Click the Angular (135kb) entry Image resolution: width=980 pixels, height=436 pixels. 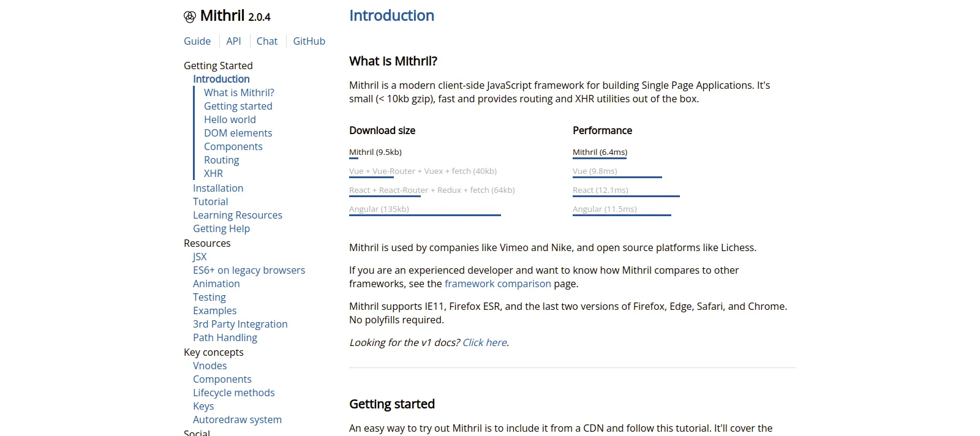point(379,209)
